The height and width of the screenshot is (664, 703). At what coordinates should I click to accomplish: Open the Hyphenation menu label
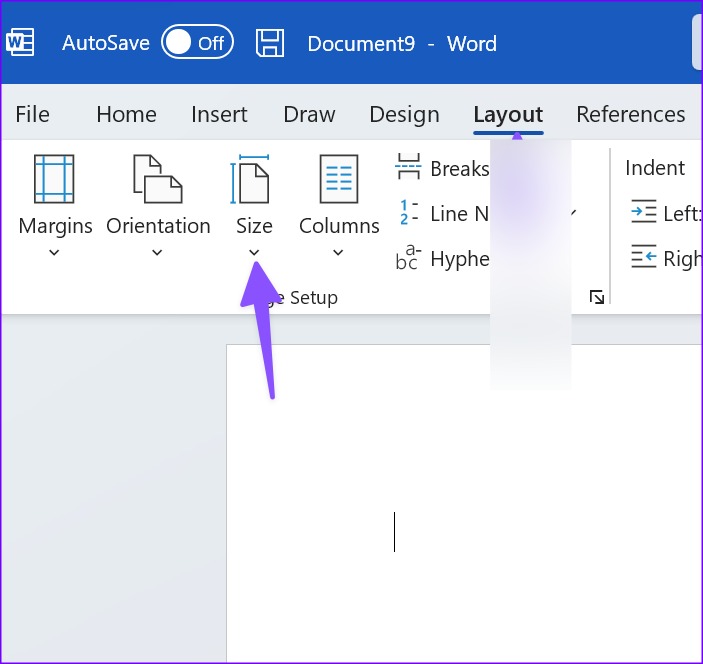coord(460,259)
